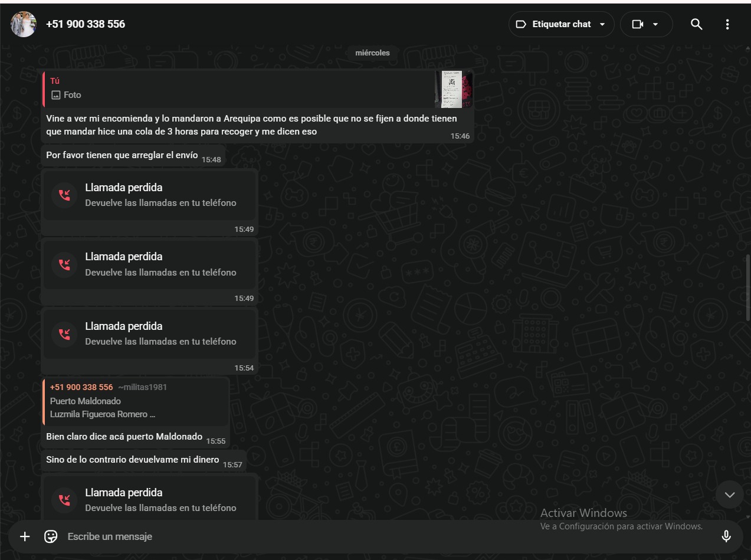Image resolution: width=751 pixels, height=560 pixels.
Task: Click the chat vertical scrollbar
Action: point(747,288)
